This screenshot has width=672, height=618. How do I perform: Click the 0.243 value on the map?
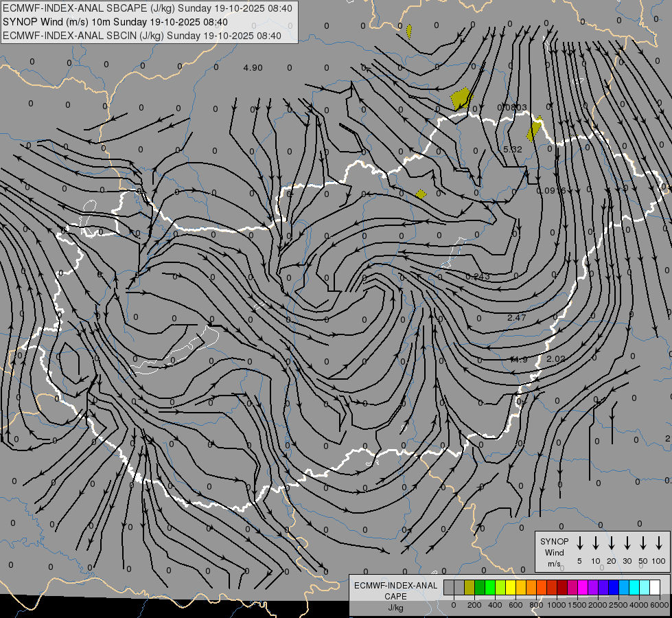478,277
